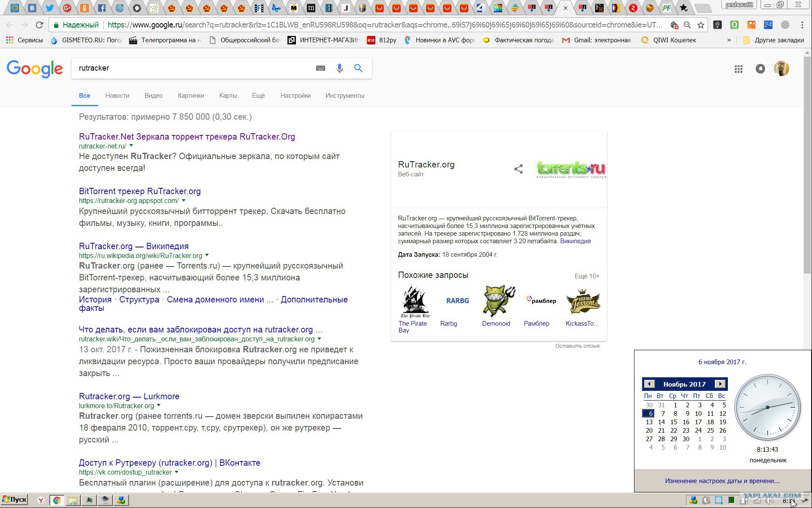The image size is (812, 508).
Task: Start voice search with the microphone icon
Action: [x=339, y=68]
